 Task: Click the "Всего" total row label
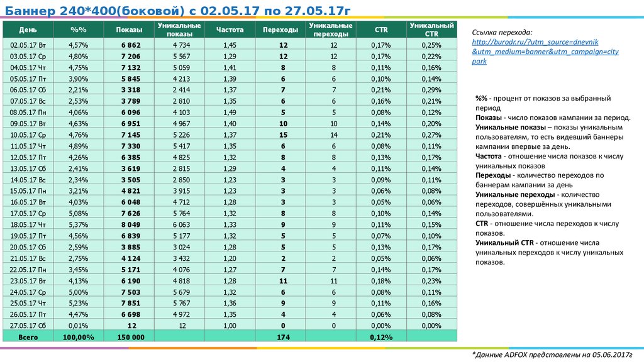point(28,337)
